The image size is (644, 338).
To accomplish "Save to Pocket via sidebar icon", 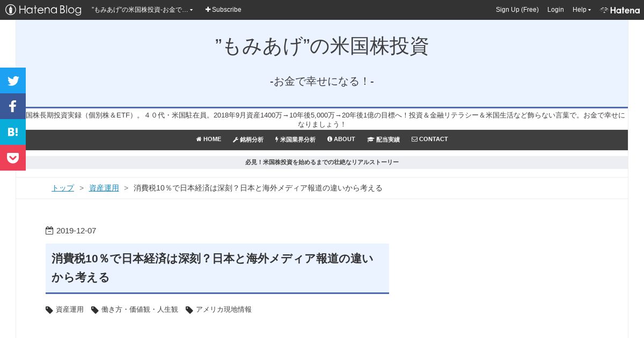I will click(x=13, y=158).
